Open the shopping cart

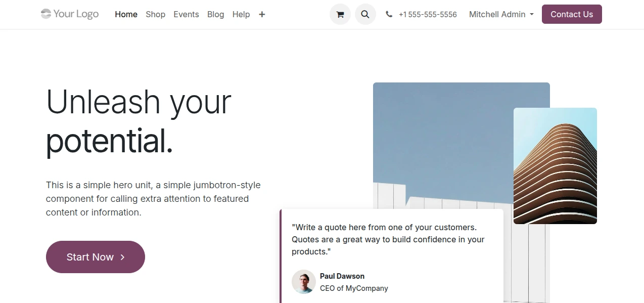[340, 15]
